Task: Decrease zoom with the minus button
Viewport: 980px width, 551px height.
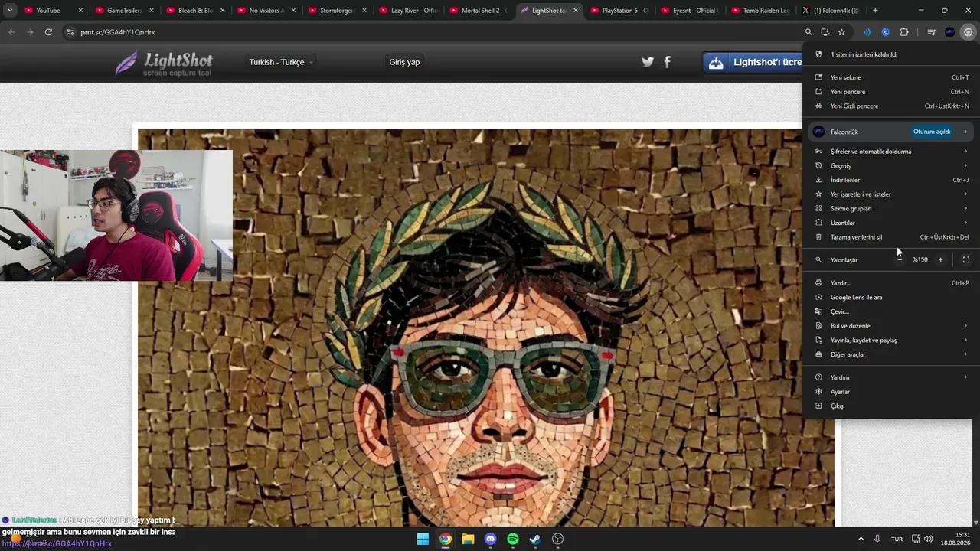Action: [x=900, y=259]
